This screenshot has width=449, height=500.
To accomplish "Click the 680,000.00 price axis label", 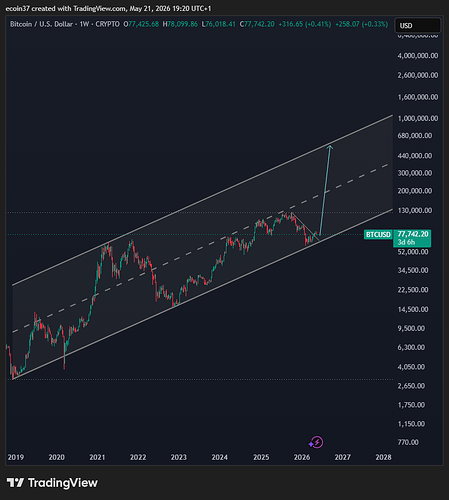I will pyautogui.click(x=415, y=136).
